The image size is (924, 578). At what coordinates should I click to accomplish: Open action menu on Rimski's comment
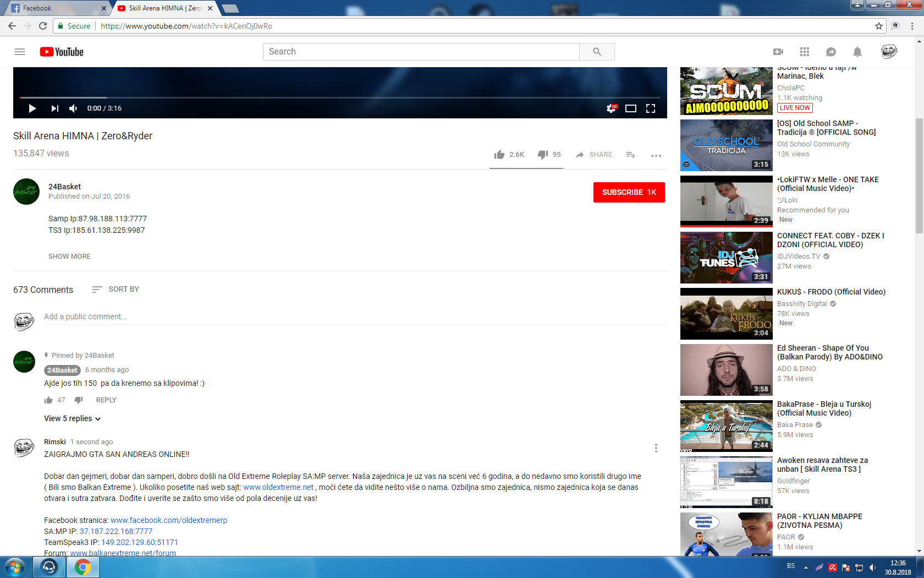click(x=656, y=448)
